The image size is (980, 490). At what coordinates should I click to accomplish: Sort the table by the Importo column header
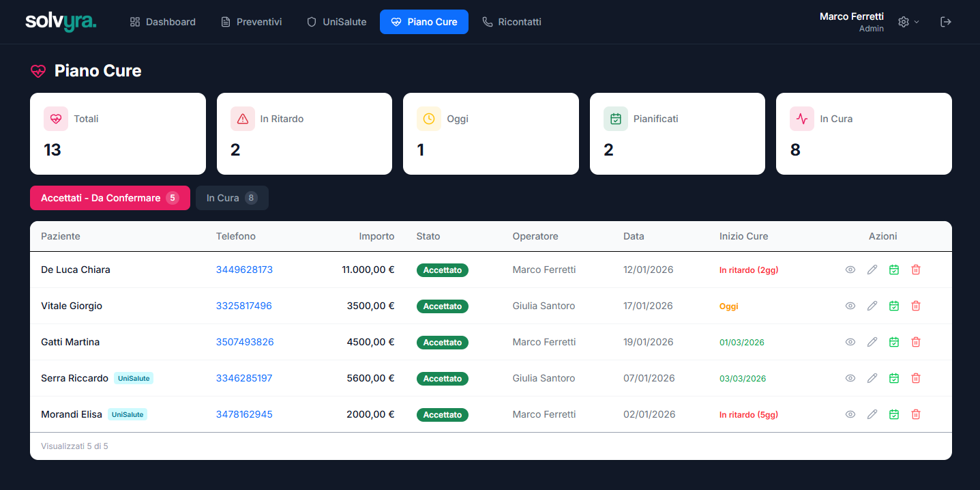click(x=376, y=236)
